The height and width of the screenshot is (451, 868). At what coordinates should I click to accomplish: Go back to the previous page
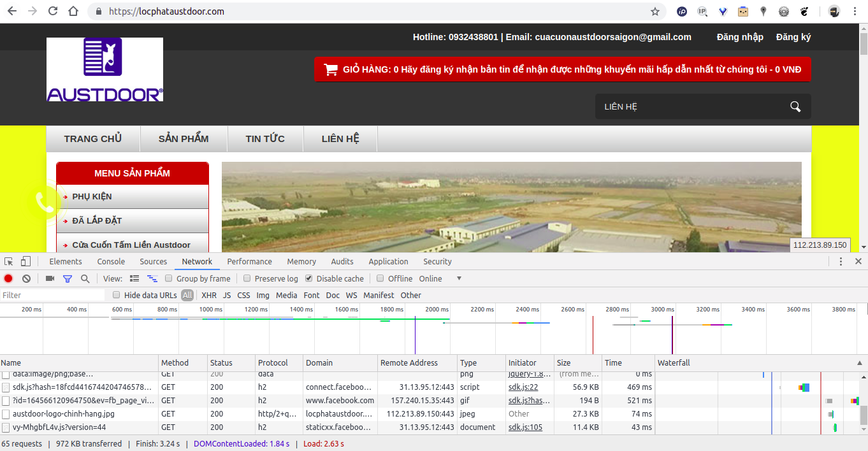13,11
